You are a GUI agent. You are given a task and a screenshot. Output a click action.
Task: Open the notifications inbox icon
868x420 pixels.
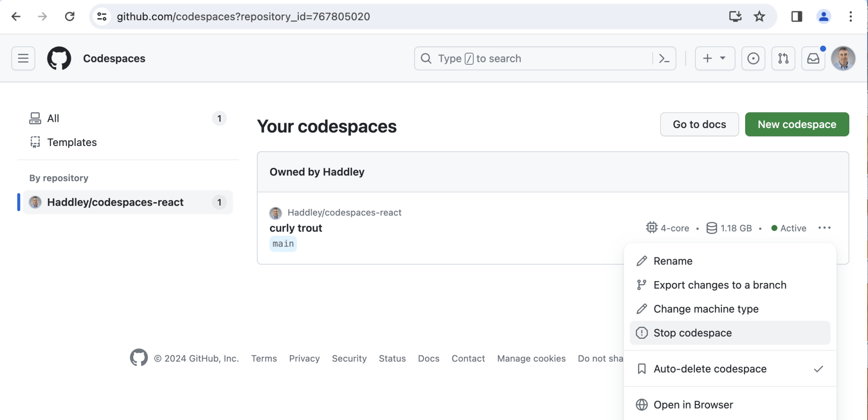[813, 59]
